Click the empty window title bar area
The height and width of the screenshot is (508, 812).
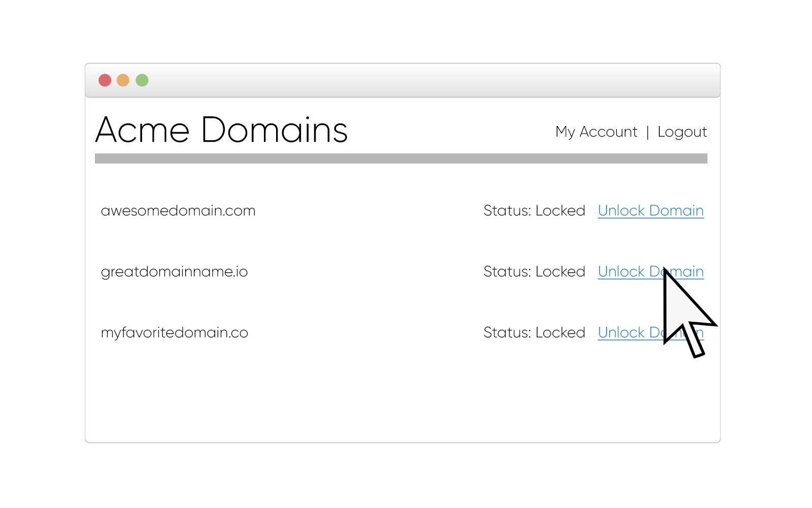(406, 80)
